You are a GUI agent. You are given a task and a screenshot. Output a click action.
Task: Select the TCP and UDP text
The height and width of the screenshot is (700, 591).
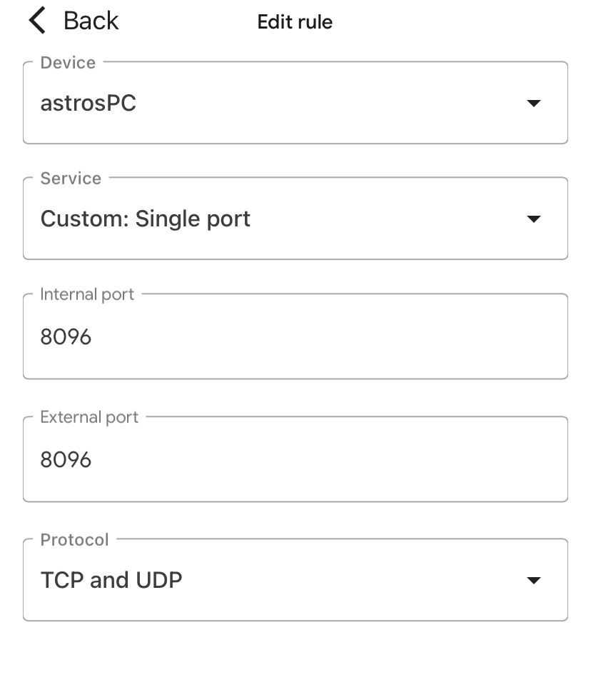pos(111,580)
